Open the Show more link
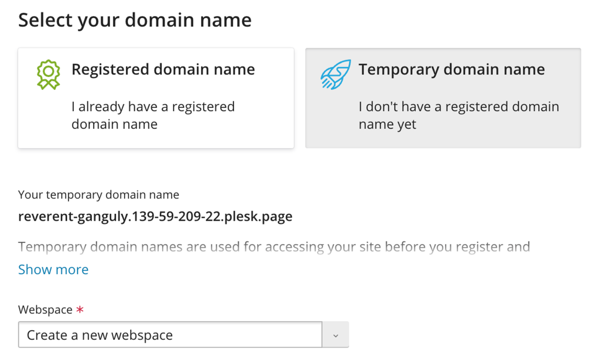Viewport: 604px width, 364px height. click(x=53, y=270)
